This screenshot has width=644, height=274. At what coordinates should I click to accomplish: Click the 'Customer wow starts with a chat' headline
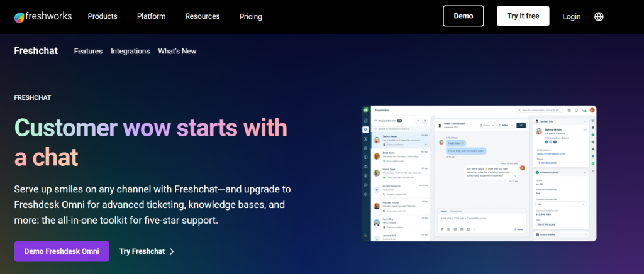point(151,142)
